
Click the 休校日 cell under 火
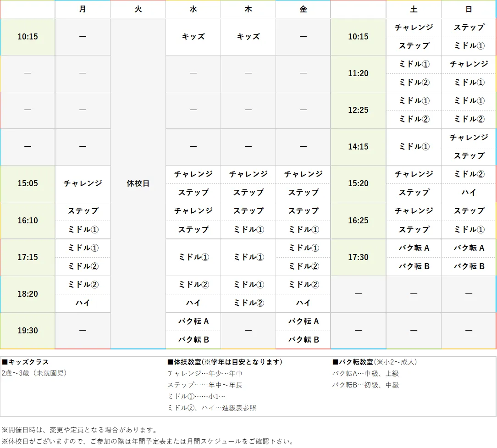[138, 183]
